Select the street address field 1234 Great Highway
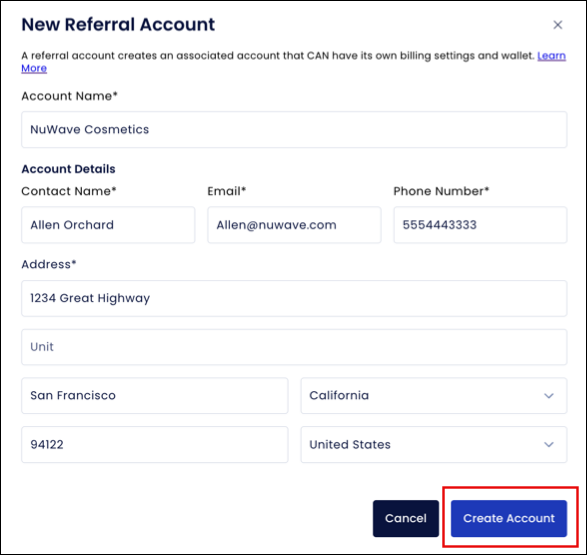Image resolution: width=587 pixels, height=555 pixels. point(294,298)
